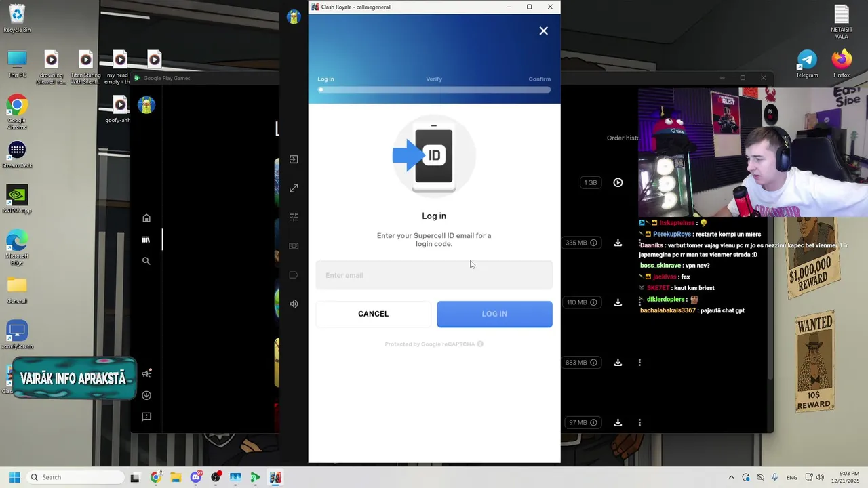Show info for the 335 MB size badge
Screen dimensions: 868x488
tap(593, 243)
